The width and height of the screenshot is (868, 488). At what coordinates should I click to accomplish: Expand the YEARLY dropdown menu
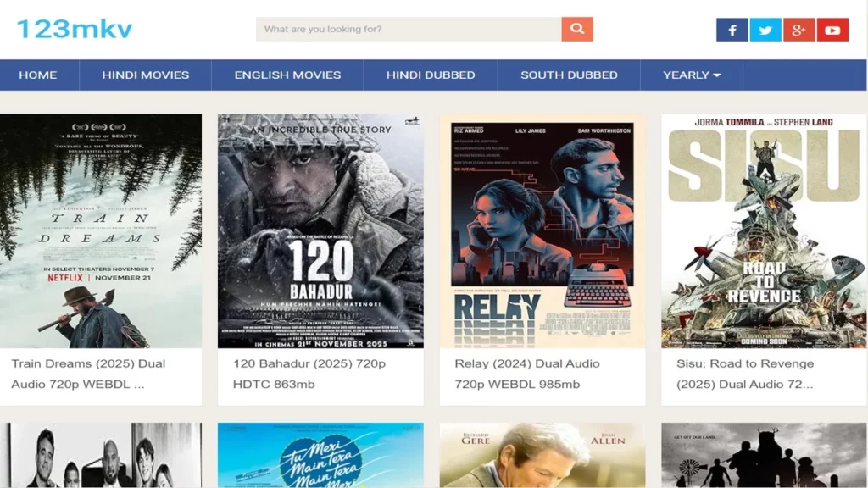pyautogui.click(x=690, y=75)
